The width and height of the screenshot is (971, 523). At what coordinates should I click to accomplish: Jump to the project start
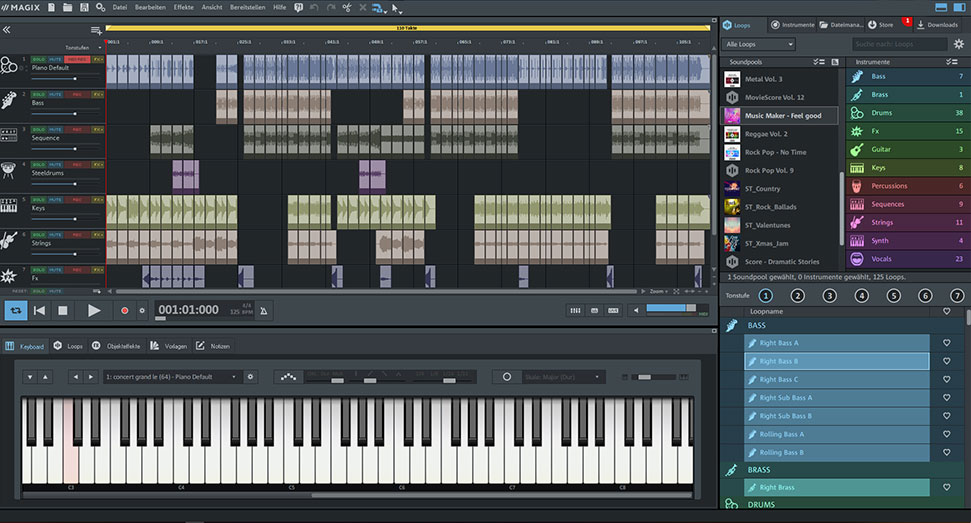39,310
